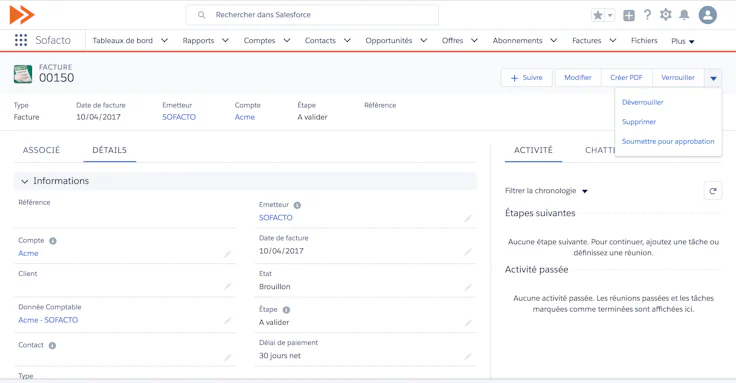The height and width of the screenshot is (383, 736).
Task: Click the favorites star icon
Action: point(598,15)
